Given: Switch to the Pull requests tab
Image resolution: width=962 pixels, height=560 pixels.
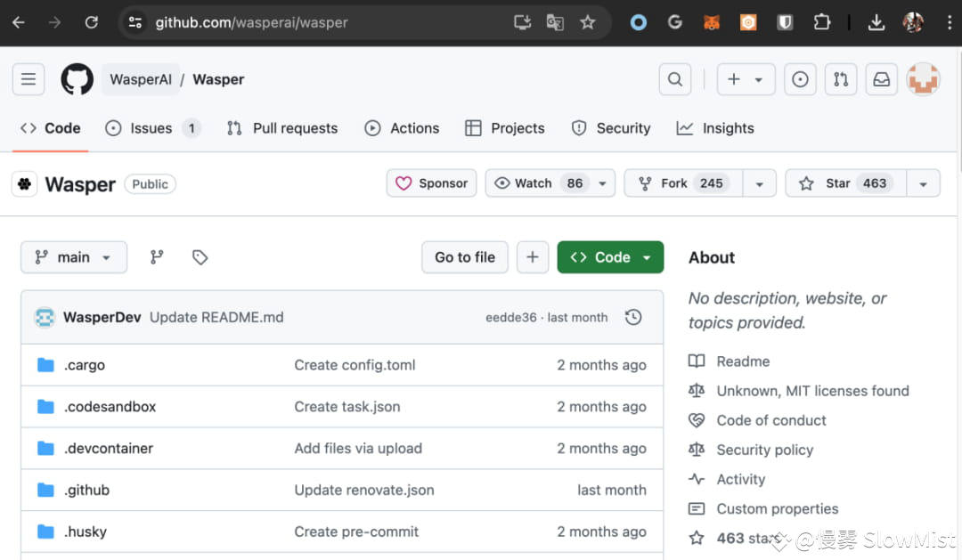Looking at the screenshot, I should [282, 128].
